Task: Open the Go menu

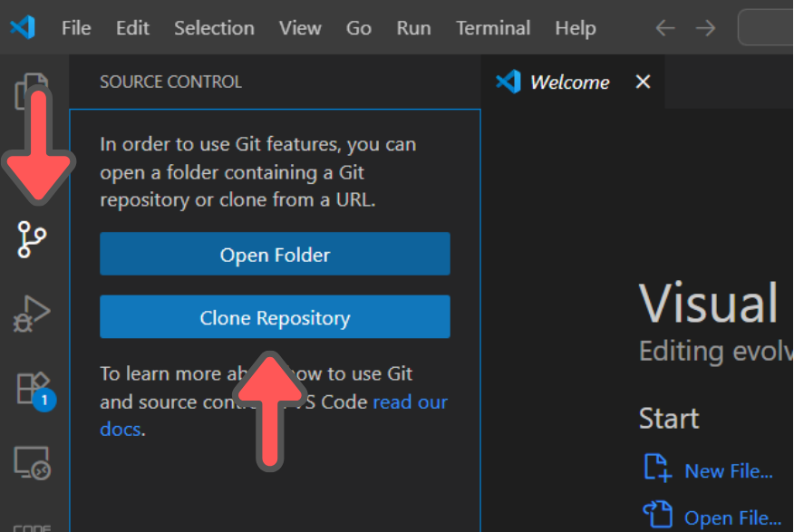Action: (x=359, y=28)
